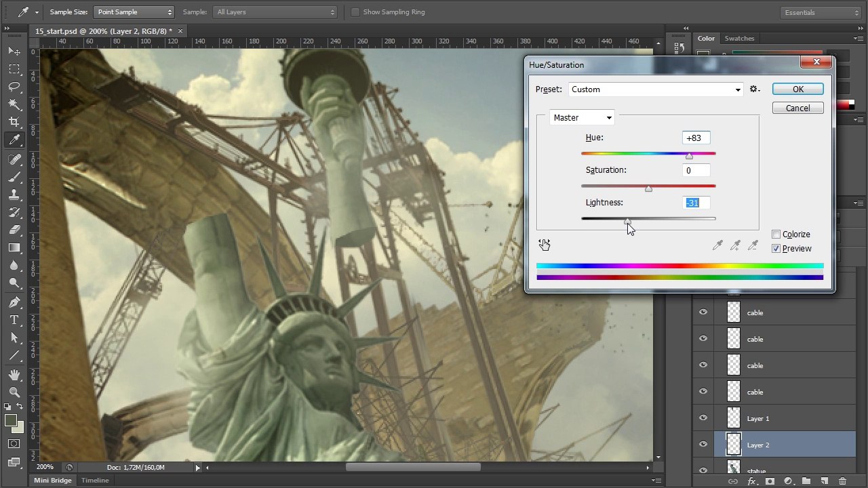The height and width of the screenshot is (488, 868).
Task: Select the Move tool
Action: click(14, 52)
